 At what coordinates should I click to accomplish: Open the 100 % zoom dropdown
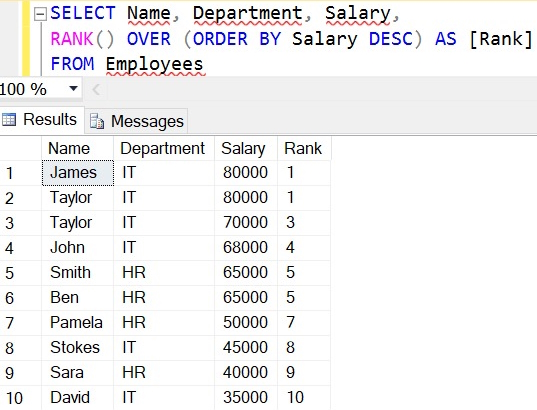[73, 89]
